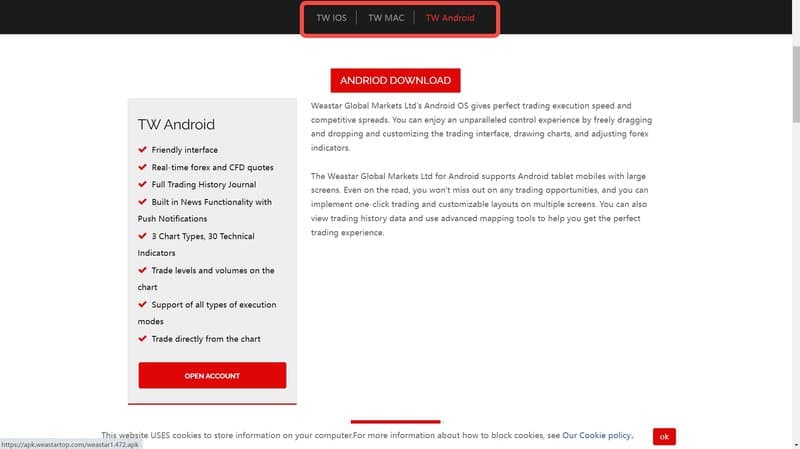The height and width of the screenshot is (449, 800).
Task: Click the paragraph beginning 'The Weastar Global Markets Ltd for Android'
Action: coord(480,204)
